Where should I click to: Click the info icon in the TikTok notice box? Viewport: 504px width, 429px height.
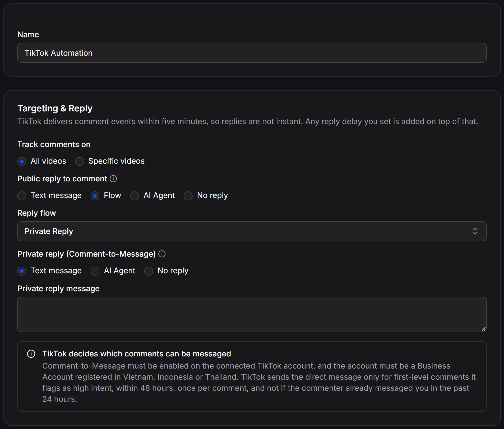31,354
